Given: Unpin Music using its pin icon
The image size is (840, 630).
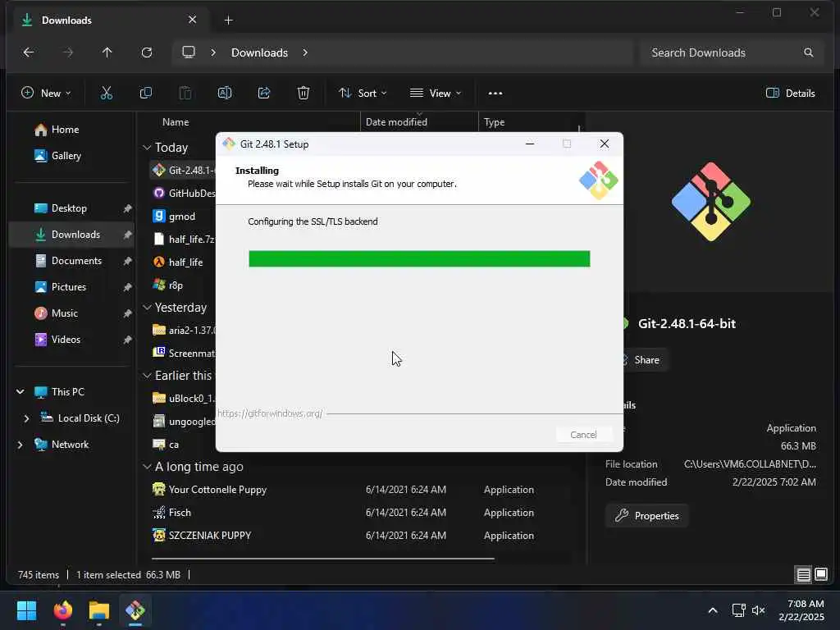Looking at the screenshot, I should click(127, 313).
